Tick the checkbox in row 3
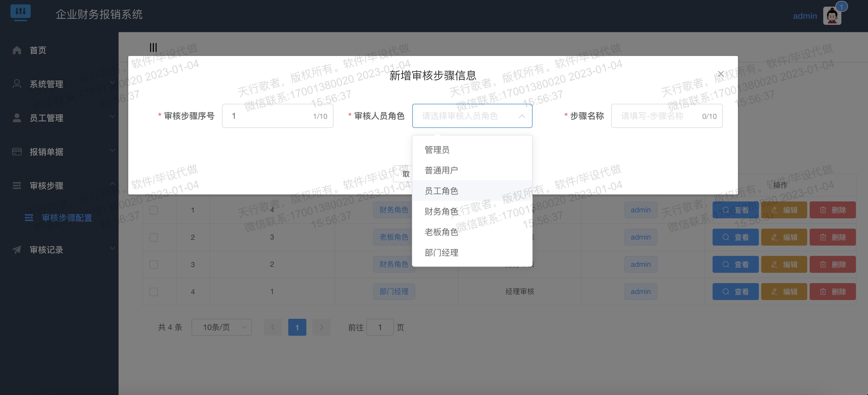 coord(154,265)
